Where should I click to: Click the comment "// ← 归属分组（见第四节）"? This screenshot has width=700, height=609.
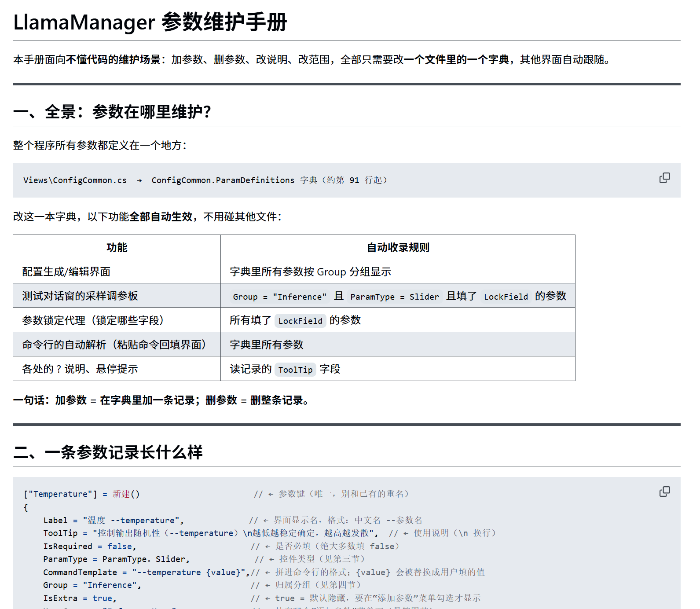pyautogui.click(x=306, y=585)
